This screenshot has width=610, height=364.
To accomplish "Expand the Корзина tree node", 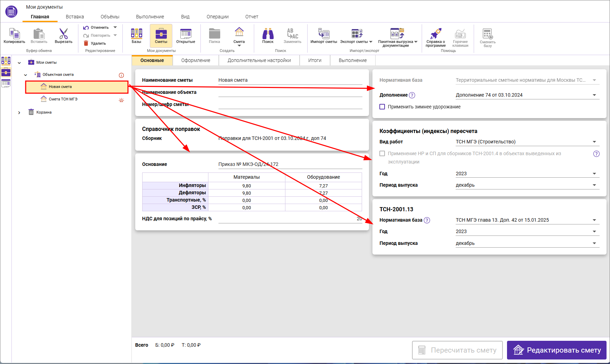I will [x=19, y=113].
